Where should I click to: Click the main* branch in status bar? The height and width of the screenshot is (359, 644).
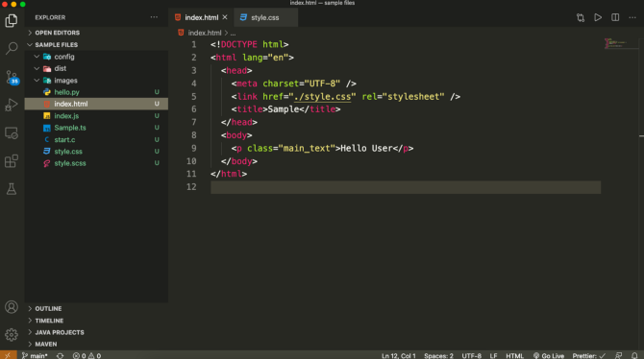(35, 356)
